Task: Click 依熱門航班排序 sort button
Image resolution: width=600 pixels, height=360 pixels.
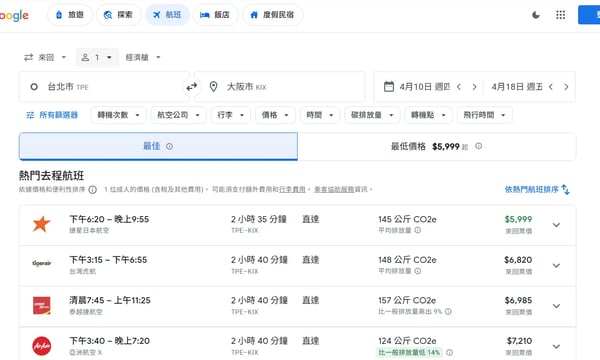Action: point(537,189)
